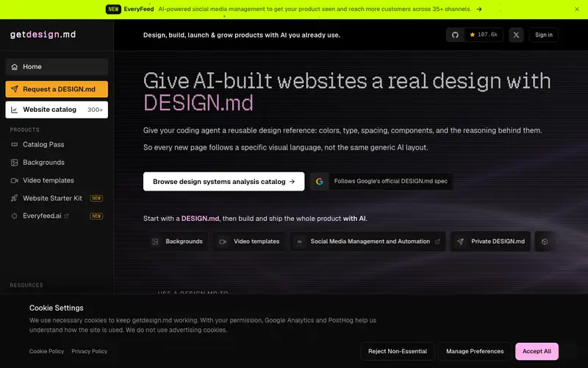Screen dimensions: 588x368
Task: Click NEW badge next to Website Starter Kit
Action: pos(96,198)
